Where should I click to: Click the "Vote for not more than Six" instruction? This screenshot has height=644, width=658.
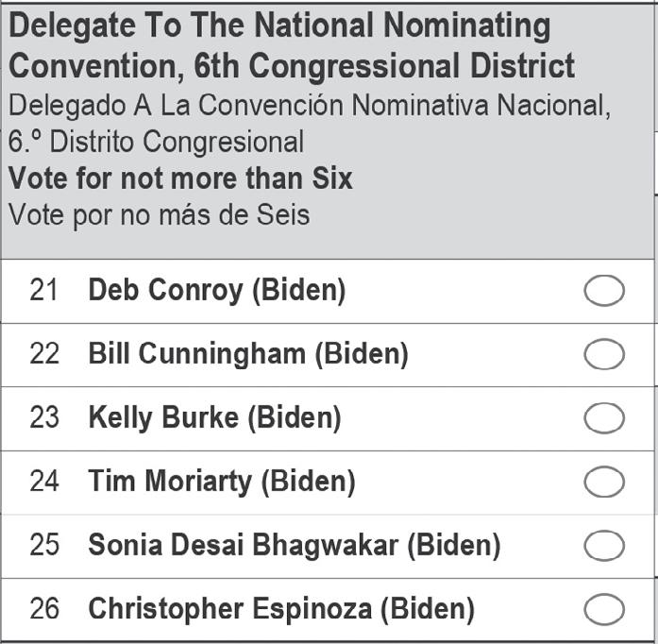(180, 178)
